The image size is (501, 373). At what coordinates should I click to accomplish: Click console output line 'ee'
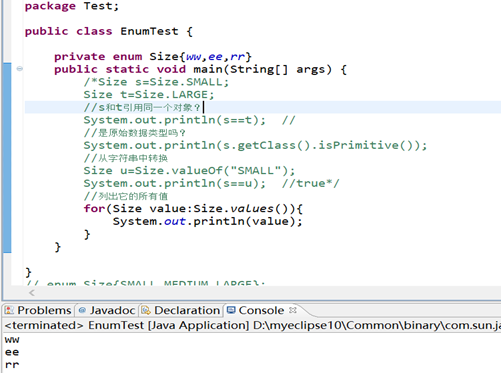point(12,352)
